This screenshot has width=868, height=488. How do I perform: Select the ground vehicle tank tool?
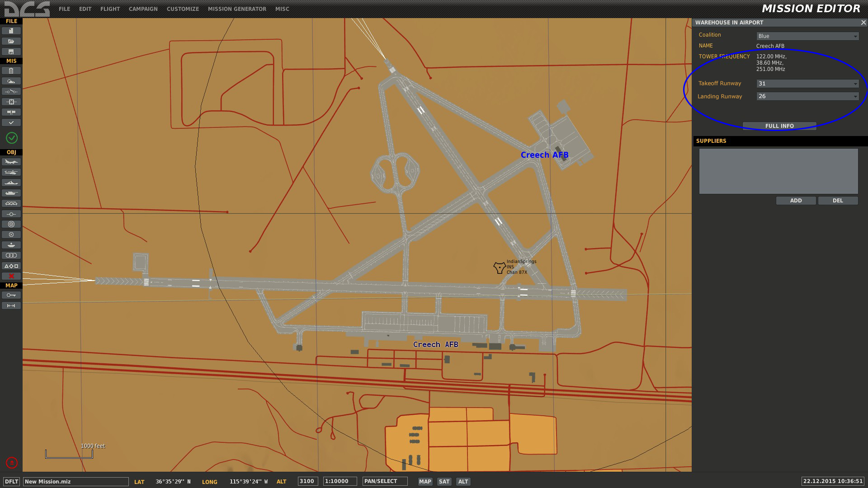(x=11, y=193)
